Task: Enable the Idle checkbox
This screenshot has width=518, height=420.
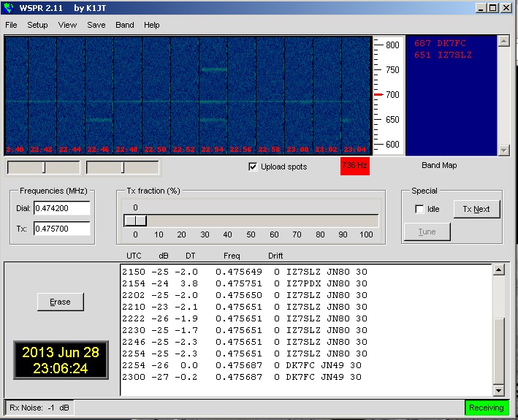Action: pos(419,210)
